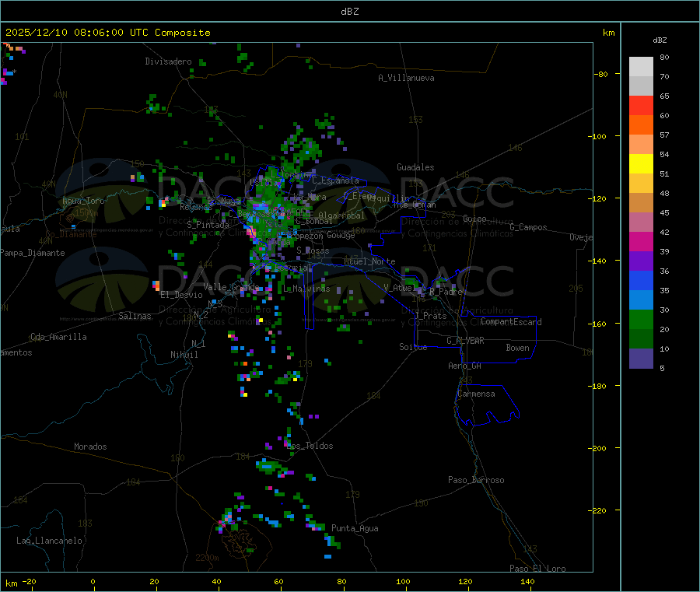
Task: Click the -220 km vertical axis tick
Action: tap(599, 511)
